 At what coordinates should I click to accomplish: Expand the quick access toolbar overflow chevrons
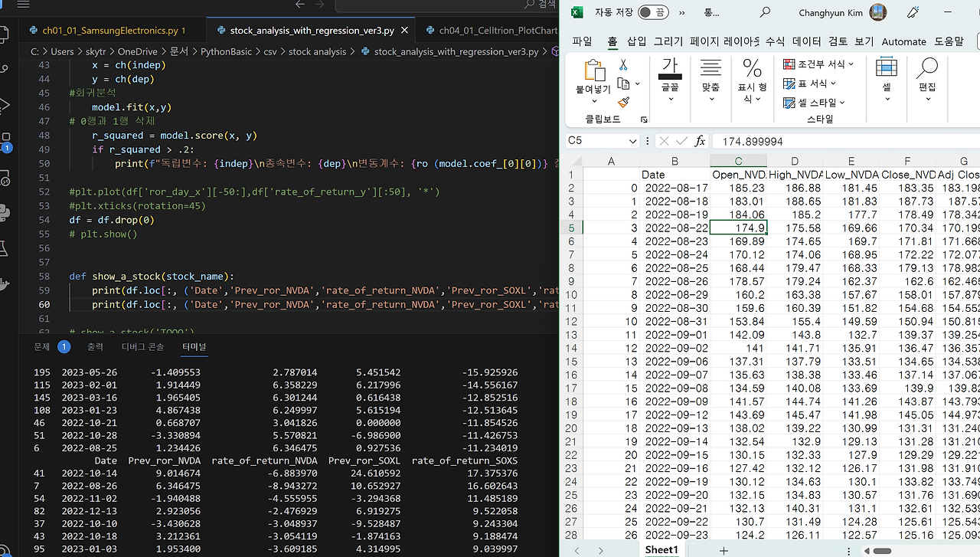pyautogui.click(x=681, y=12)
